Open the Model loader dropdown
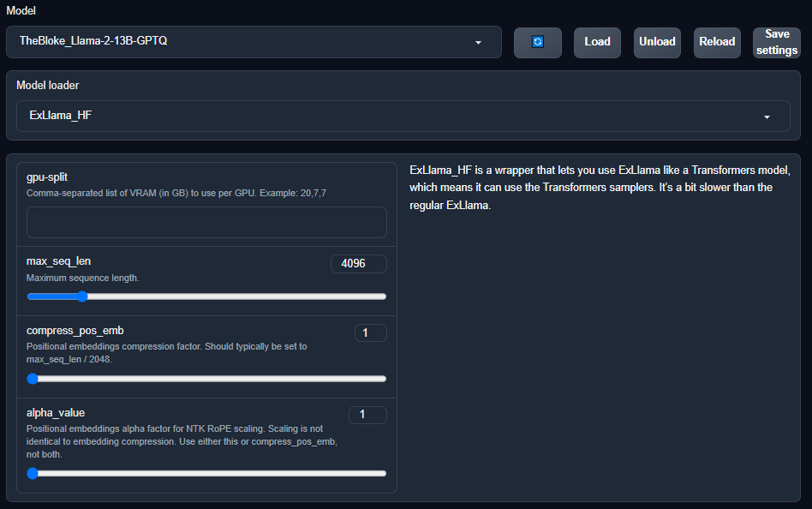This screenshot has height=509, width=812. point(403,116)
